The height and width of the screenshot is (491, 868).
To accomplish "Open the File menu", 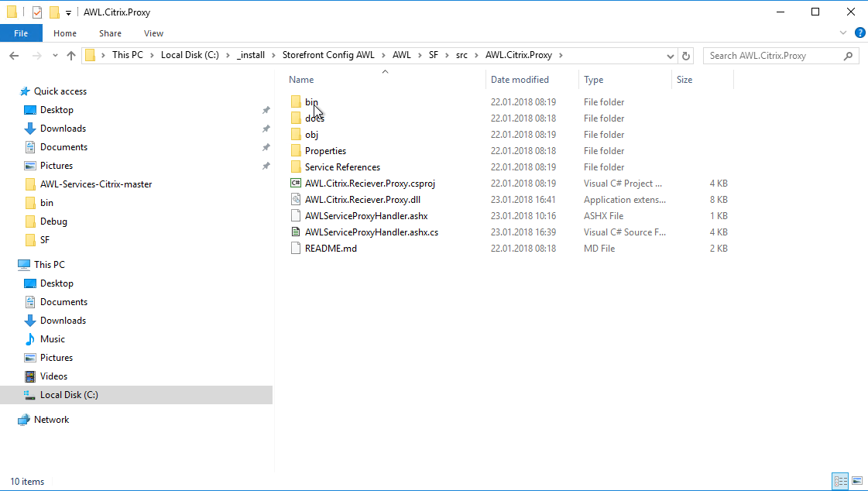I will tap(21, 33).
